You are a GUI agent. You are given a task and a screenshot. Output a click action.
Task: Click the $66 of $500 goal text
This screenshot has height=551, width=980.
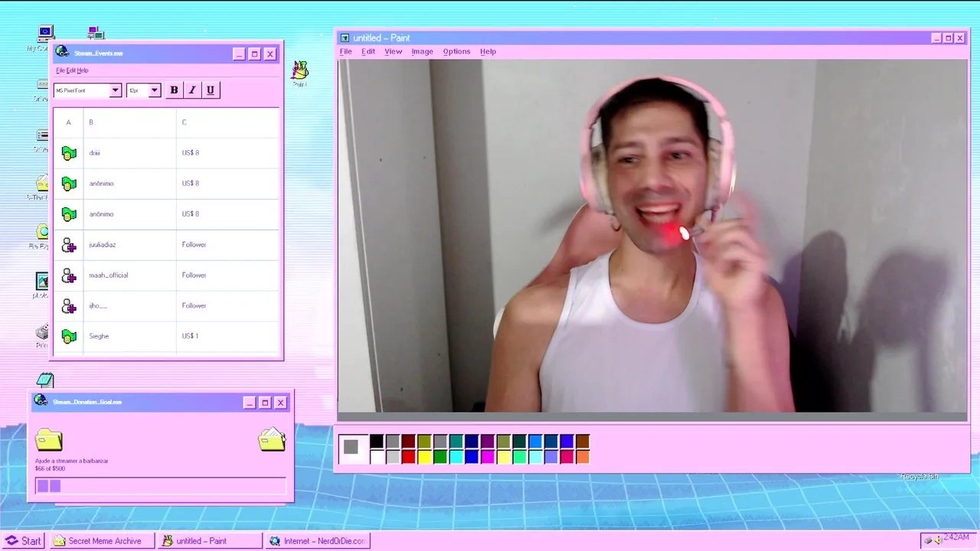[x=50, y=468]
